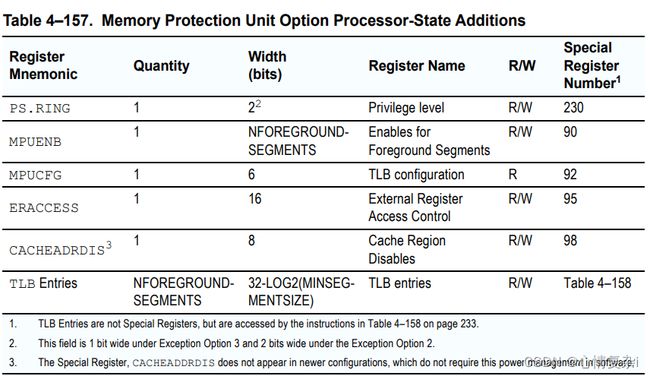Select 'Cache Region Disables' cell
The height and width of the screenshot is (376, 650).
point(407,250)
